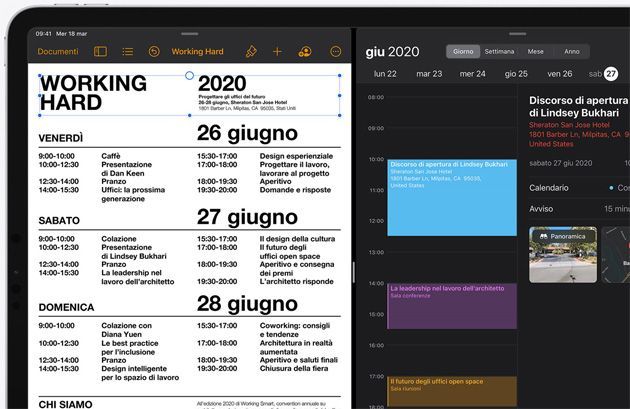Select the Anno calendar view
Viewport: 630px width, 409px height.
tap(571, 51)
